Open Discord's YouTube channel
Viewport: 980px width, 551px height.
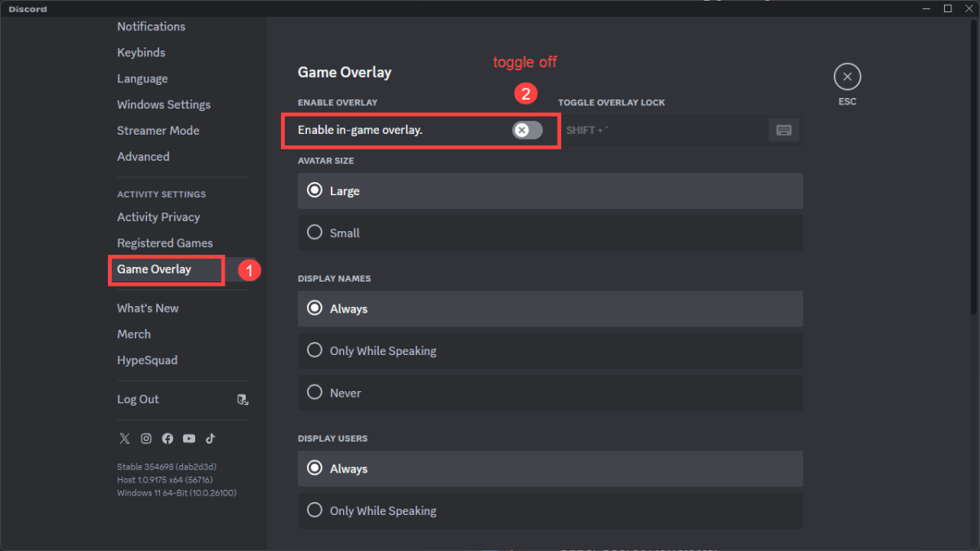click(x=189, y=438)
